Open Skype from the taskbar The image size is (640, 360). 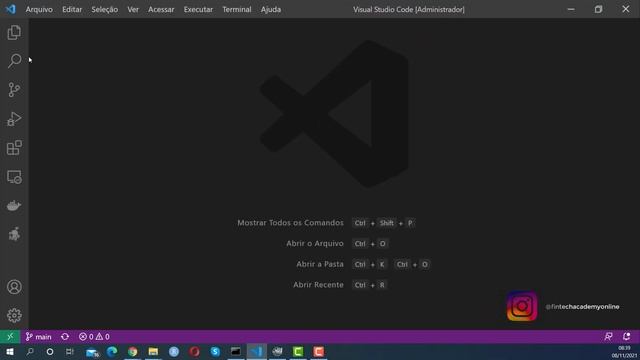click(215, 351)
